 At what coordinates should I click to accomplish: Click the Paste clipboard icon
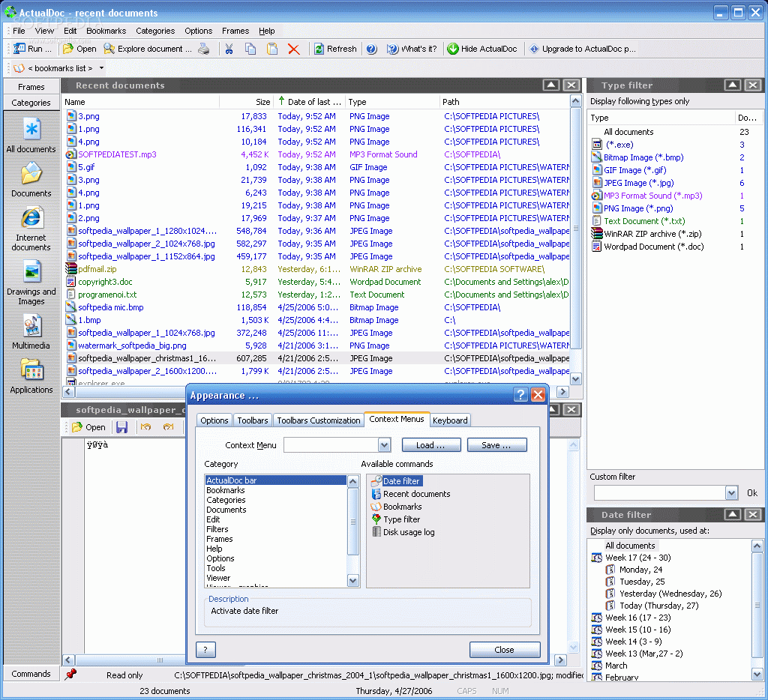pos(271,49)
